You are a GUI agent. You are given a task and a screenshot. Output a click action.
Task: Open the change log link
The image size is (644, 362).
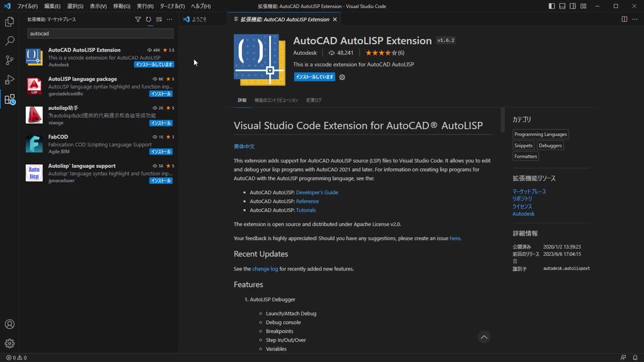coord(265,269)
